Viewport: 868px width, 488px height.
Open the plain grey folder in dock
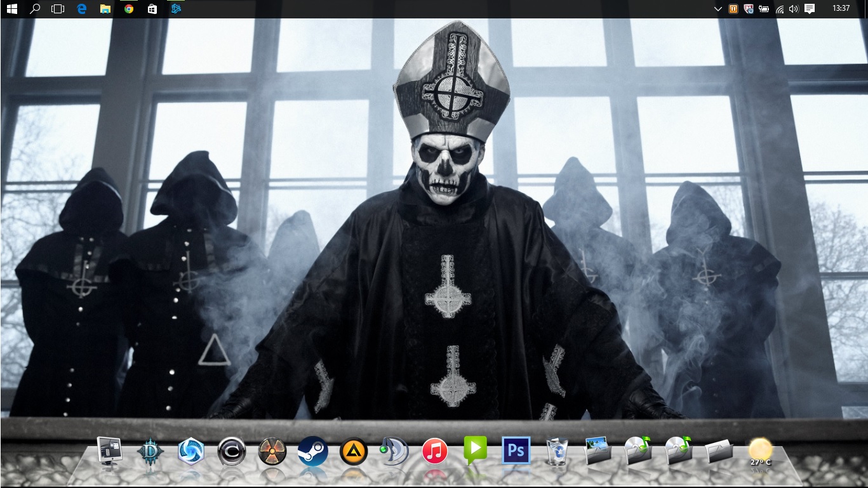(x=719, y=451)
